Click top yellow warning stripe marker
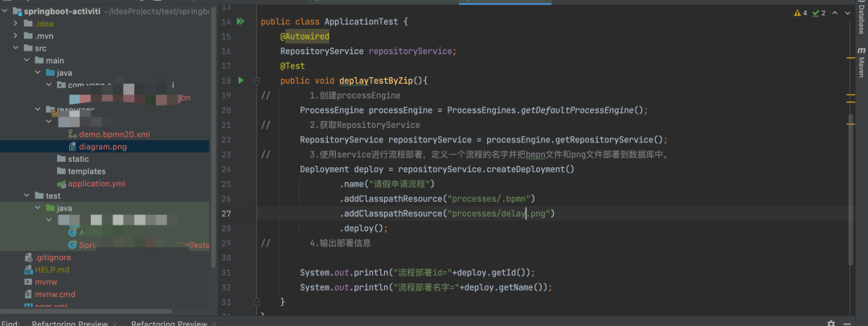The image size is (868, 326). [x=851, y=57]
